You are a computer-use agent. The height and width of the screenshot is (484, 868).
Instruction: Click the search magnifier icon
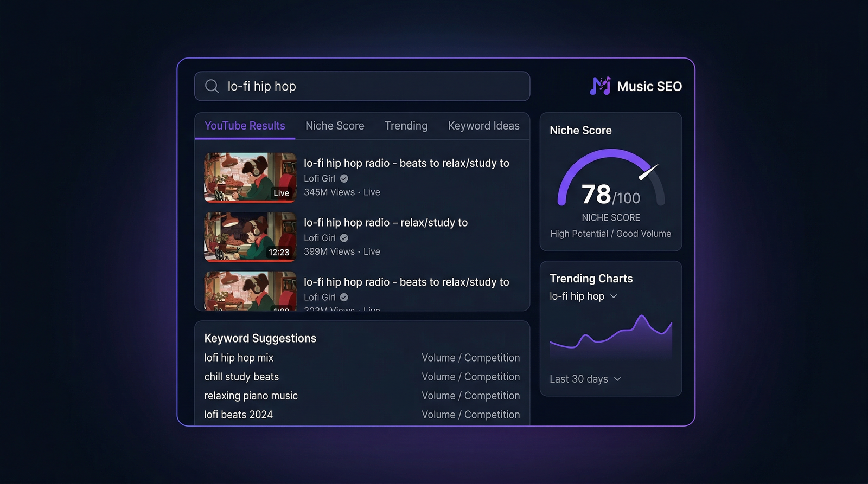click(x=212, y=86)
